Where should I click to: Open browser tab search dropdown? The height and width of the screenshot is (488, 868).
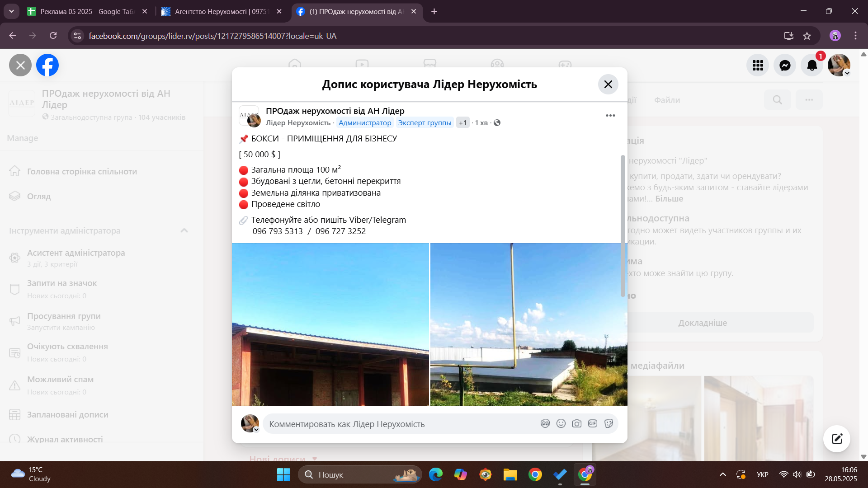tap(11, 11)
